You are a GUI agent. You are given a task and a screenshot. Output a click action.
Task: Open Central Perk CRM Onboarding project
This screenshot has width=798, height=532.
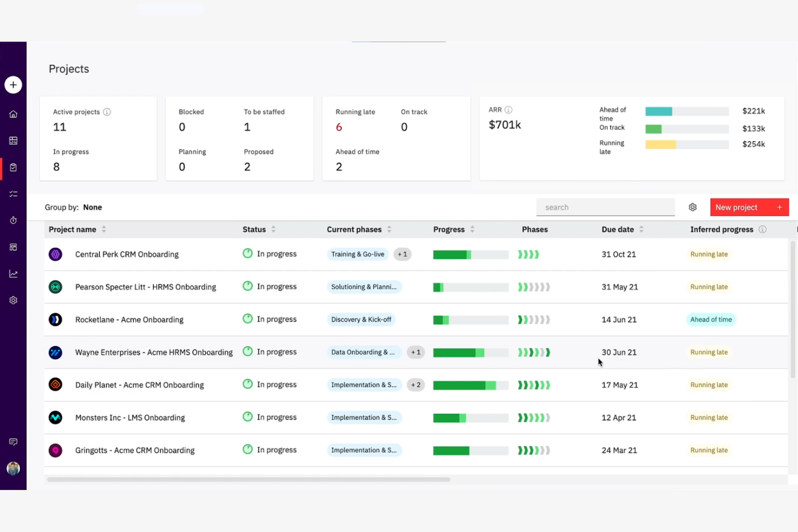(x=127, y=254)
